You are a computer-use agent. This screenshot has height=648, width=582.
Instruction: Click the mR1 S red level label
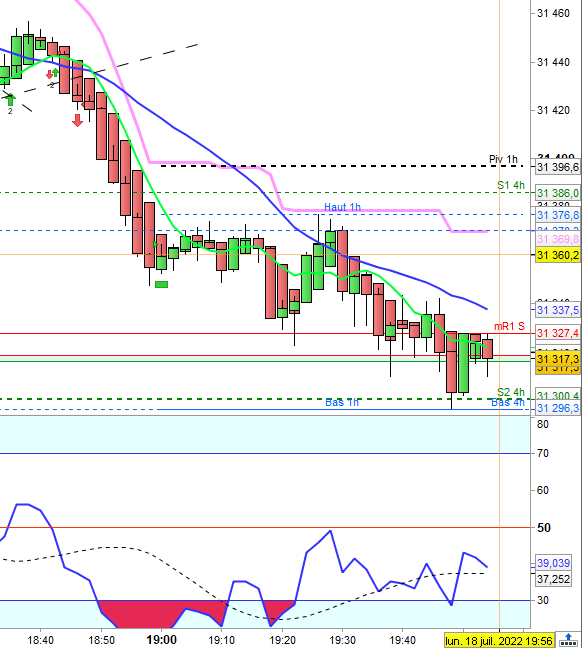click(x=509, y=326)
